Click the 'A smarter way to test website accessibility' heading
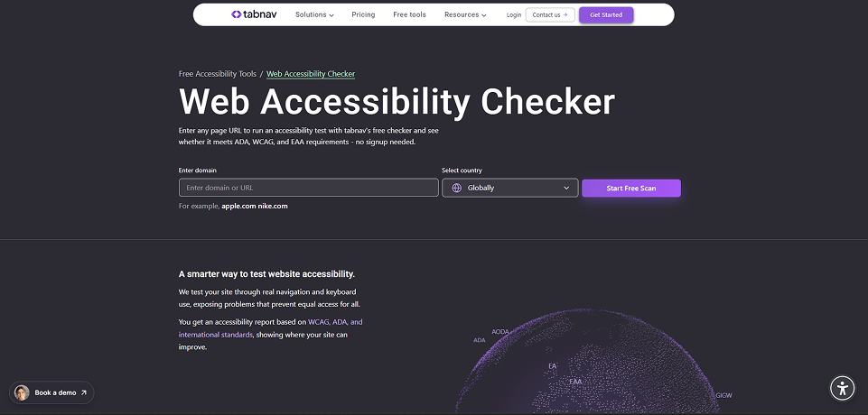868x415 pixels. click(x=266, y=274)
